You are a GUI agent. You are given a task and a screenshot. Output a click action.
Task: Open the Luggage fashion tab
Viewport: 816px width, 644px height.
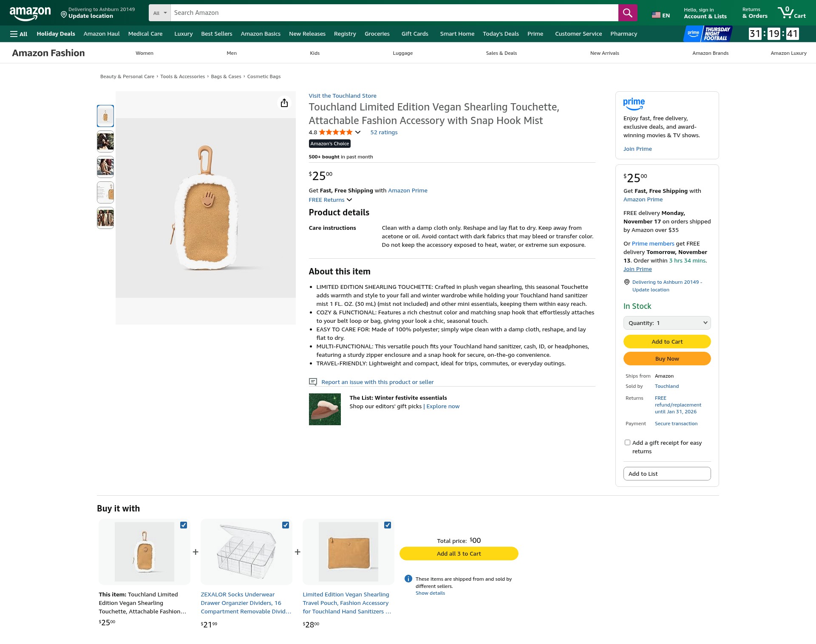click(x=402, y=53)
